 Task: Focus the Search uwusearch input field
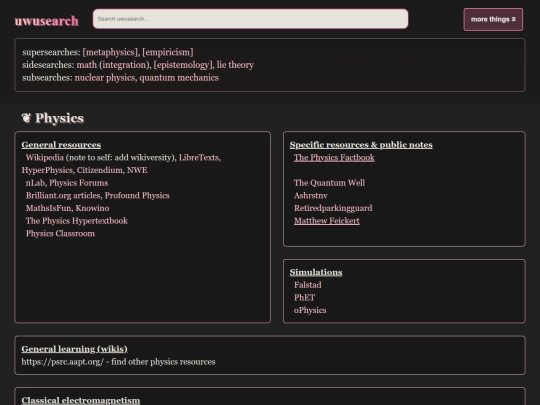[x=250, y=19]
